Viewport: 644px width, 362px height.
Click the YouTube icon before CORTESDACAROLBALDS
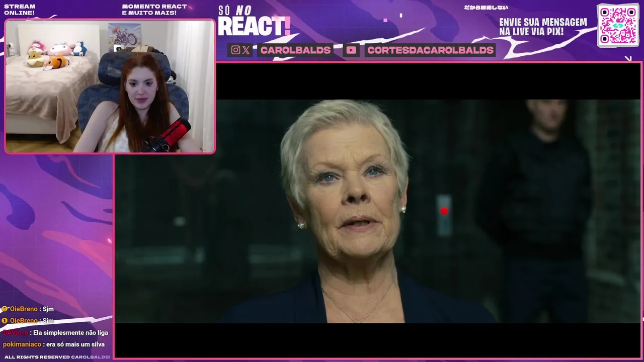(x=351, y=50)
